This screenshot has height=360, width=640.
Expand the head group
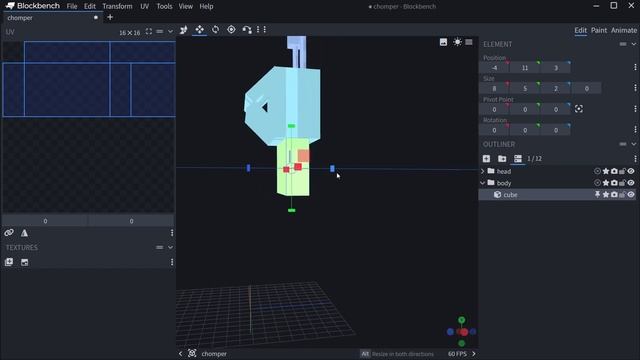[483, 171]
